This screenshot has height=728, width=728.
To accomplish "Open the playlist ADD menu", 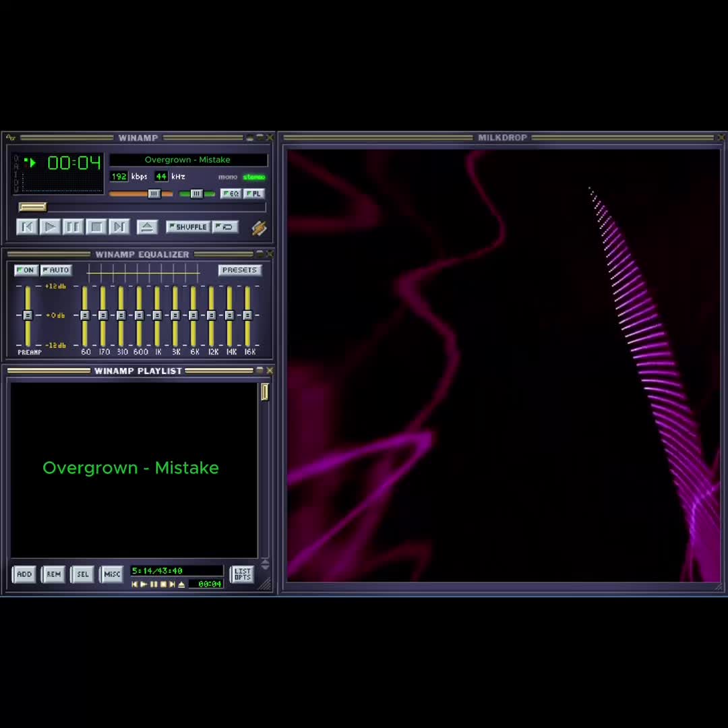I will coord(24,574).
